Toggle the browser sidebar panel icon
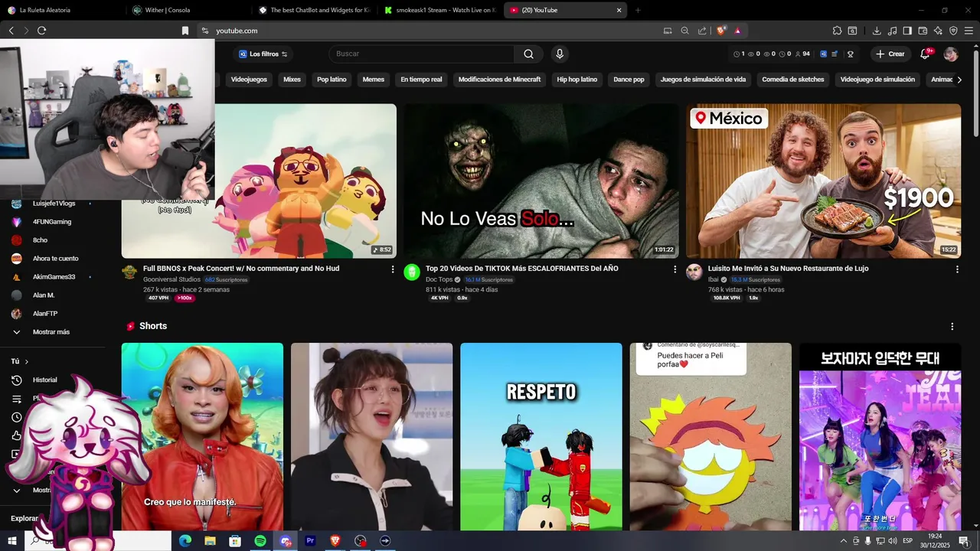Viewport: 980px width, 551px height. (x=907, y=31)
